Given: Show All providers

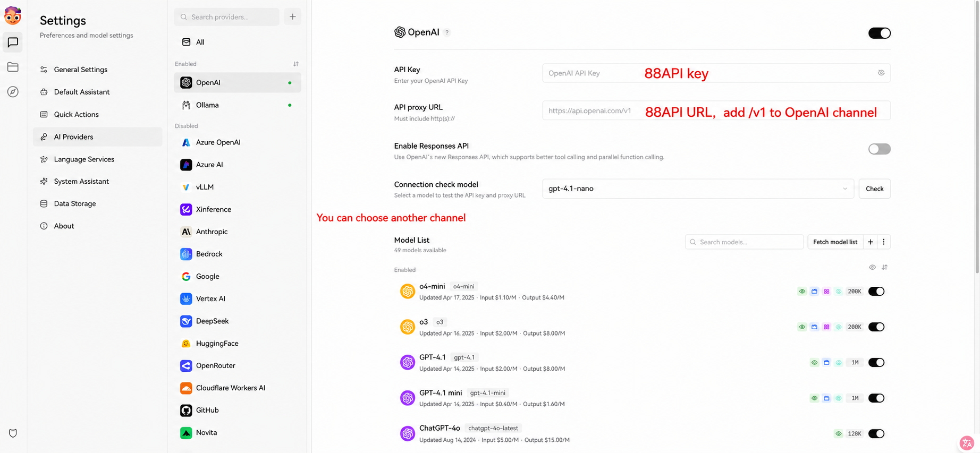Looking at the screenshot, I should (x=238, y=42).
